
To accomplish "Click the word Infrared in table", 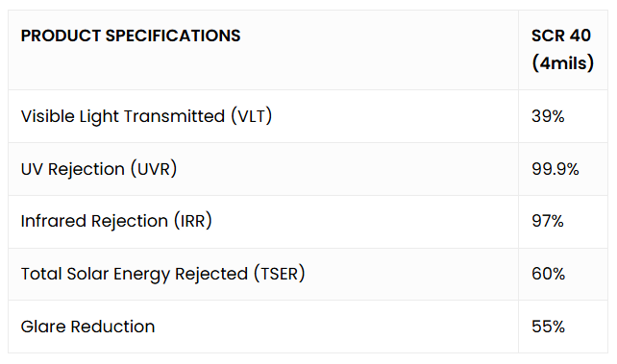I will [54, 221].
